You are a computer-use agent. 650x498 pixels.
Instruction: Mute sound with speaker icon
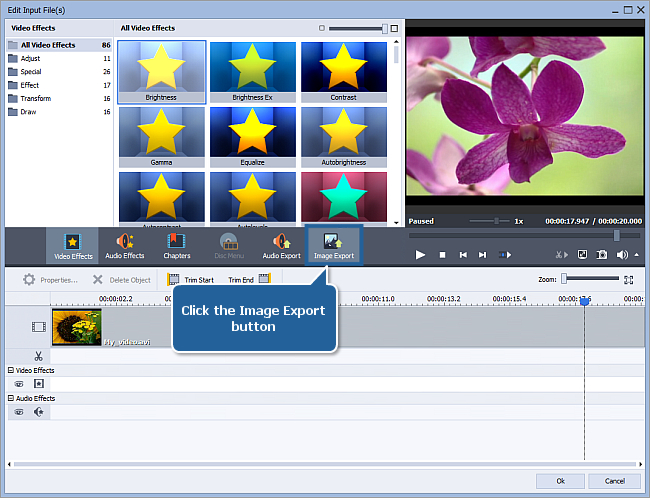(x=622, y=255)
